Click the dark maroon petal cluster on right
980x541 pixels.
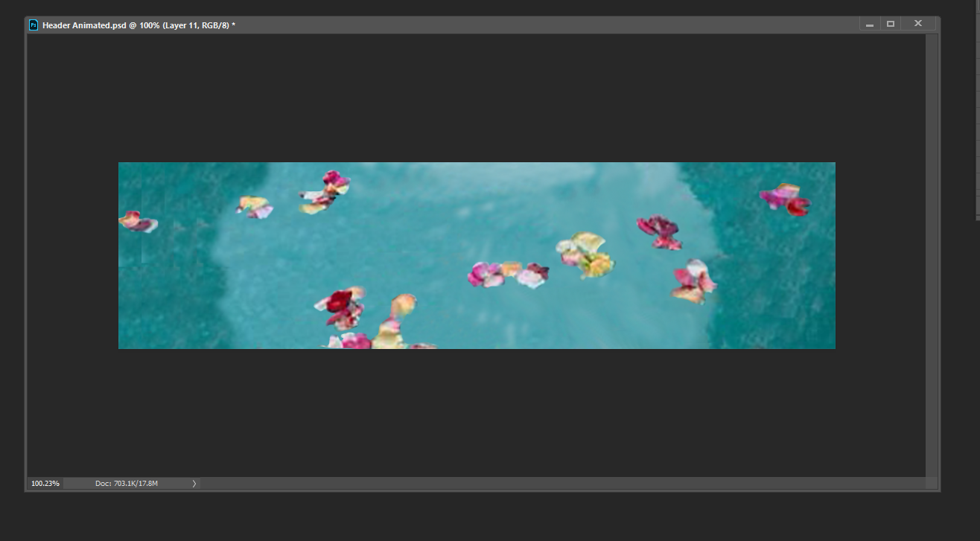(659, 231)
